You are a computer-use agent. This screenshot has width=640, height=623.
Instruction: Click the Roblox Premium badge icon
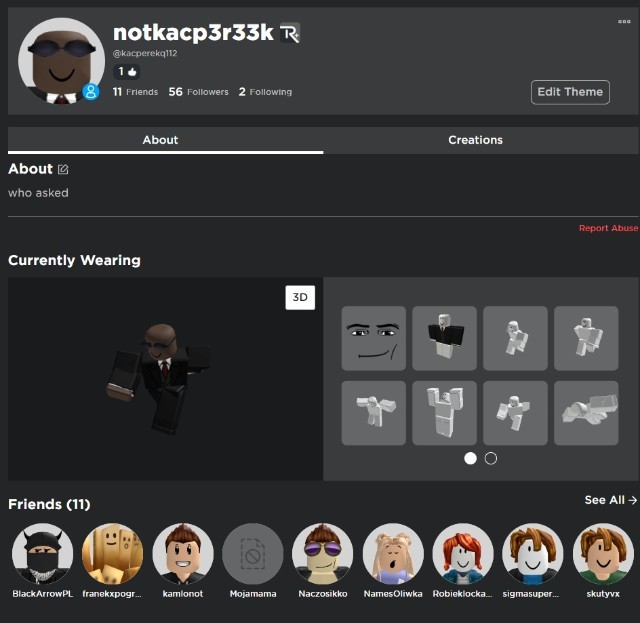click(x=289, y=34)
